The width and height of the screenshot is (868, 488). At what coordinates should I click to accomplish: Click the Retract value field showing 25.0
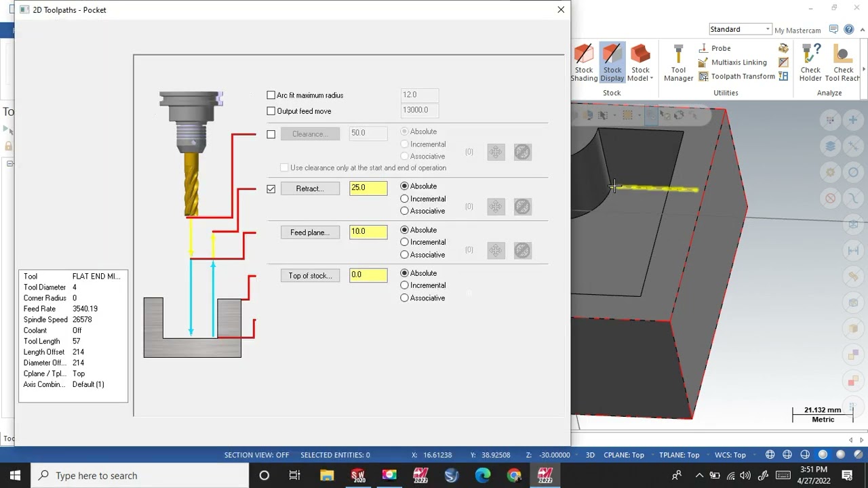click(x=368, y=188)
